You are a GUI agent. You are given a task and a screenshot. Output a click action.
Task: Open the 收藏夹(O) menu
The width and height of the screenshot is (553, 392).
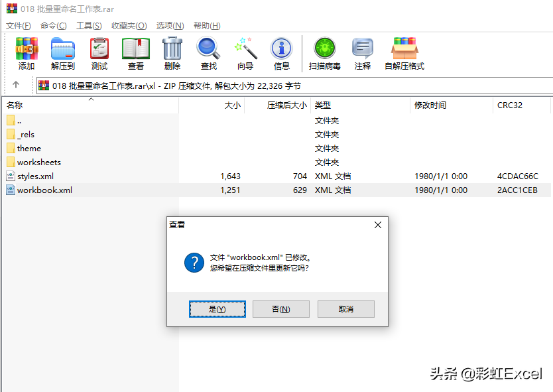pos(129,26)
